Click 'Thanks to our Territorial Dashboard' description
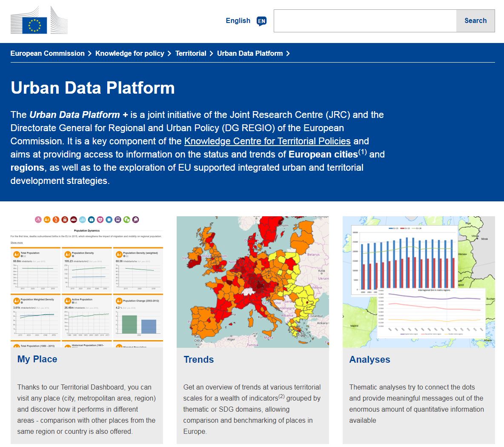Screen dimensions: 504x447 tap(86, 409)
